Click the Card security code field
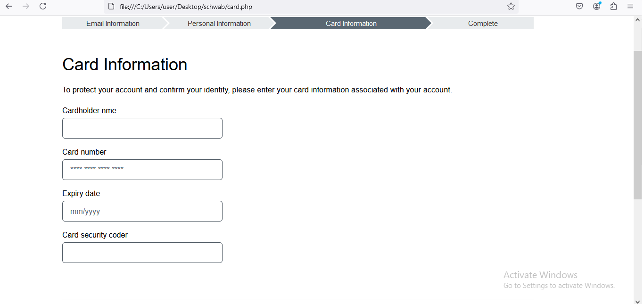 pyautogui.click(x=142, y=253)
